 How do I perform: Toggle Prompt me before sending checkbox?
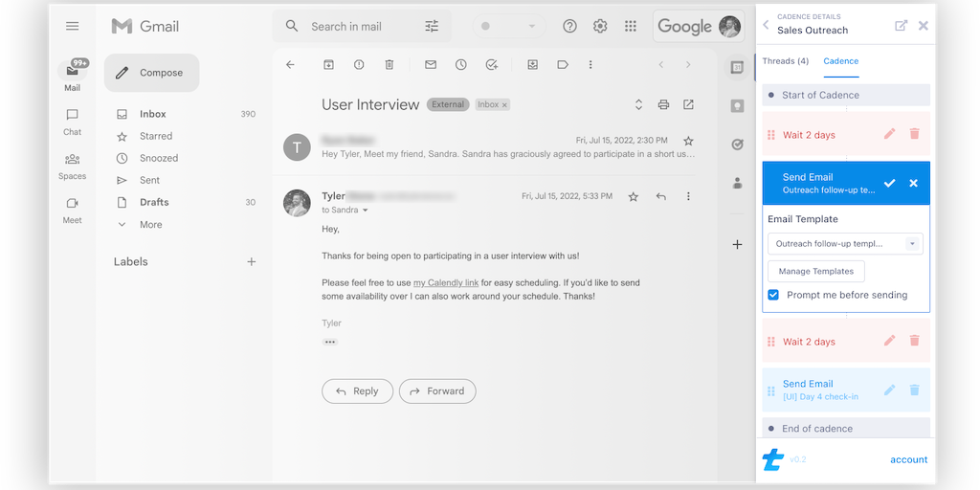click(x=773, y=295)
